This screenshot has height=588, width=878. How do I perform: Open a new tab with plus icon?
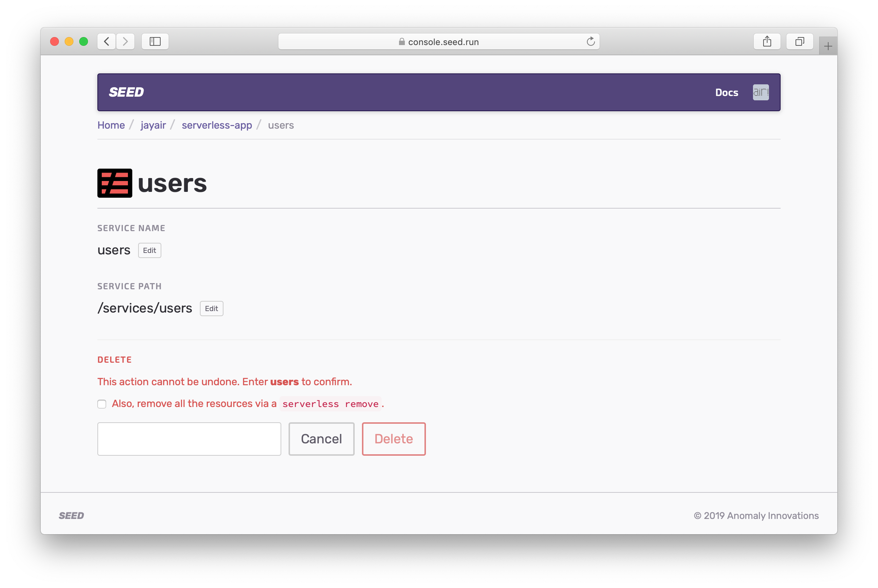coord(828,46)
